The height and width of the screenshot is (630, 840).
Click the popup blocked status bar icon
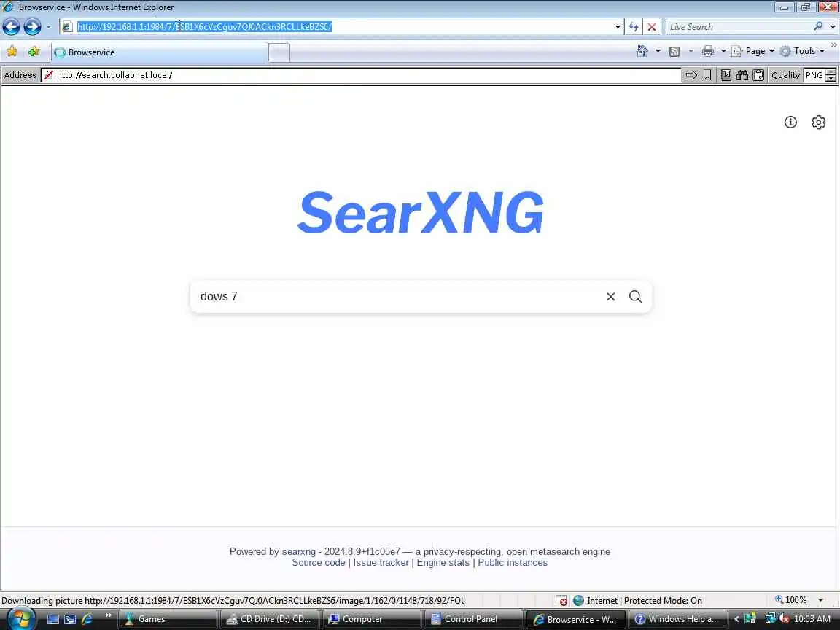click(x=561, y=601)
